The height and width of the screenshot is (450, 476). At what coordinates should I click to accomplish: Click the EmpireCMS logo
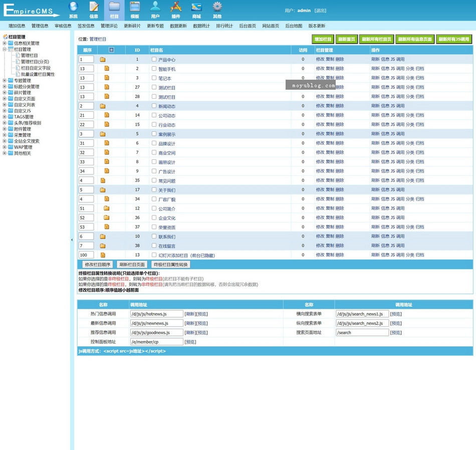[x=31, y=10]
